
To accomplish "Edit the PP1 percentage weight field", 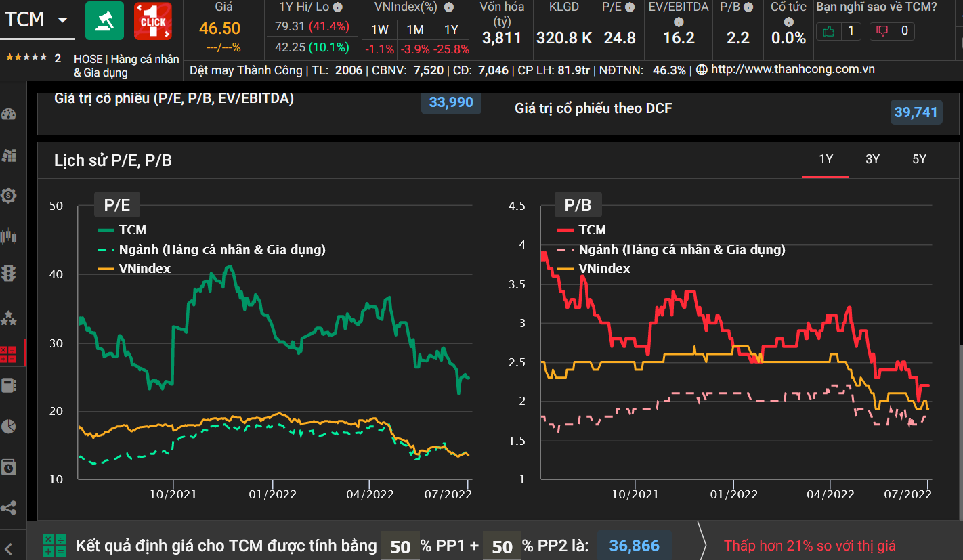I will 400,546.
